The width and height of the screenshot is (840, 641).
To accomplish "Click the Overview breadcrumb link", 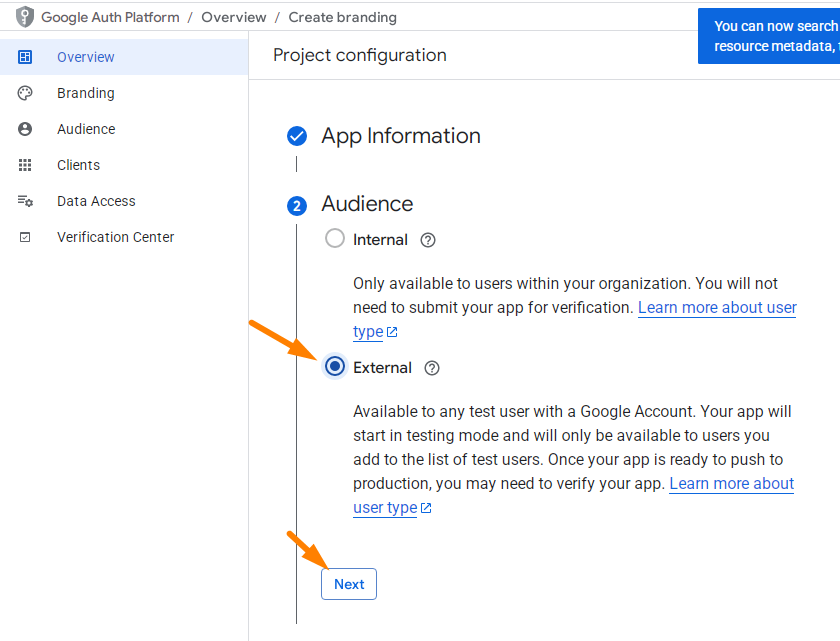I will pyautogui.click(x=234, y=18).
